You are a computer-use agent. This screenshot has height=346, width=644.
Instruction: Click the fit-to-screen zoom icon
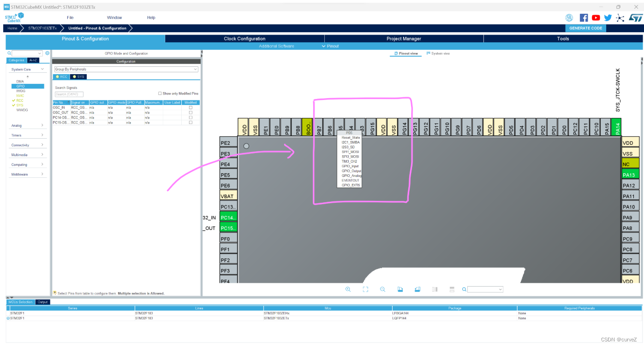point(365,289)
